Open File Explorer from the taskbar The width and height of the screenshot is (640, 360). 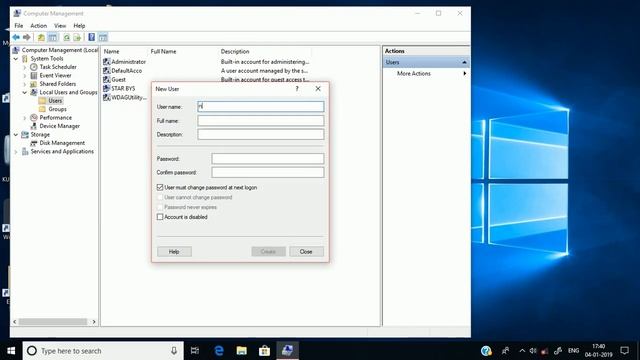click(x=242, y=351)
